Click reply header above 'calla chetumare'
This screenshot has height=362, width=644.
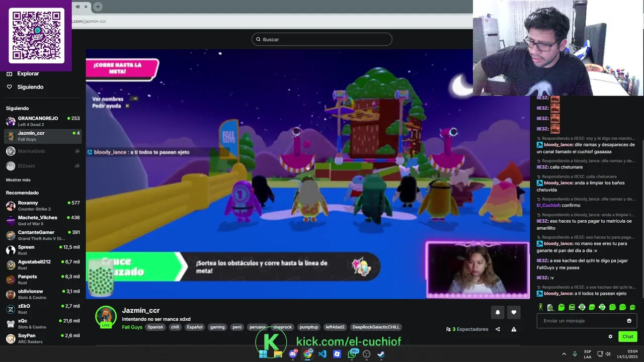point(586,161)
